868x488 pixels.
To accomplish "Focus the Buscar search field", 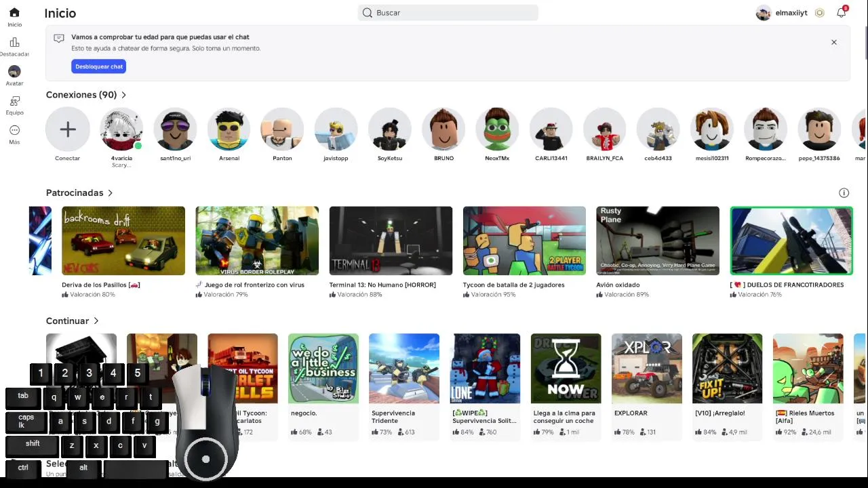I will pyautogui.click(x=448, y=13).
